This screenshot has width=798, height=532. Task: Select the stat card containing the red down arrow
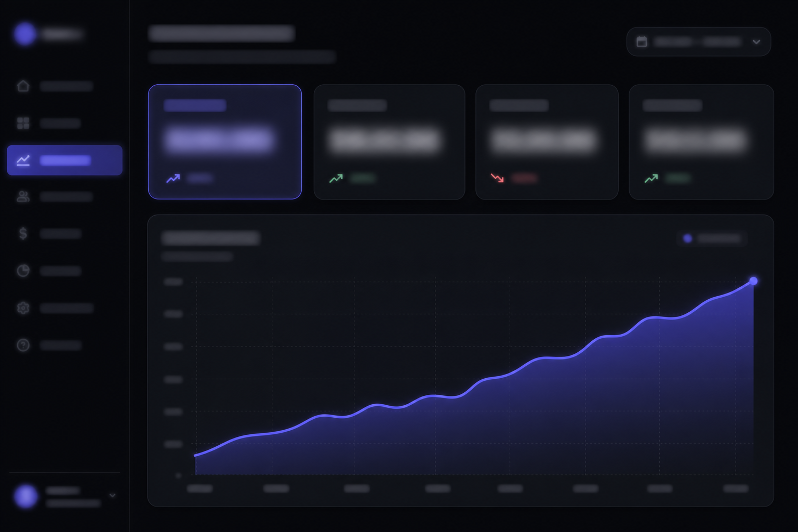point(547,142)
